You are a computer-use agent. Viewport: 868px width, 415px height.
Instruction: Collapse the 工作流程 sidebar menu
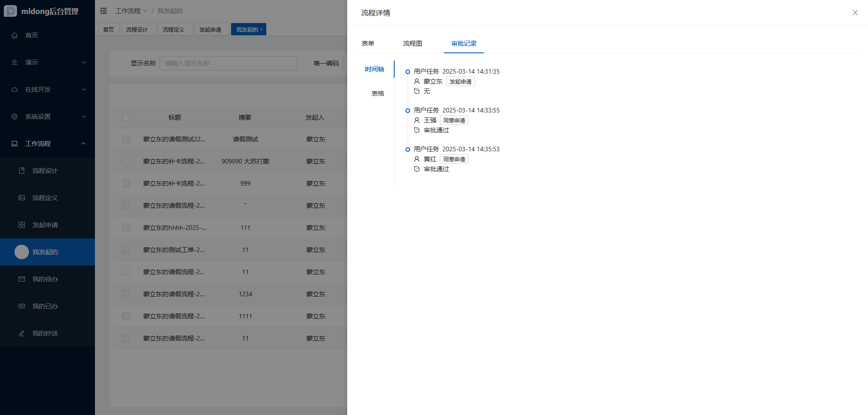pos(47,144)
